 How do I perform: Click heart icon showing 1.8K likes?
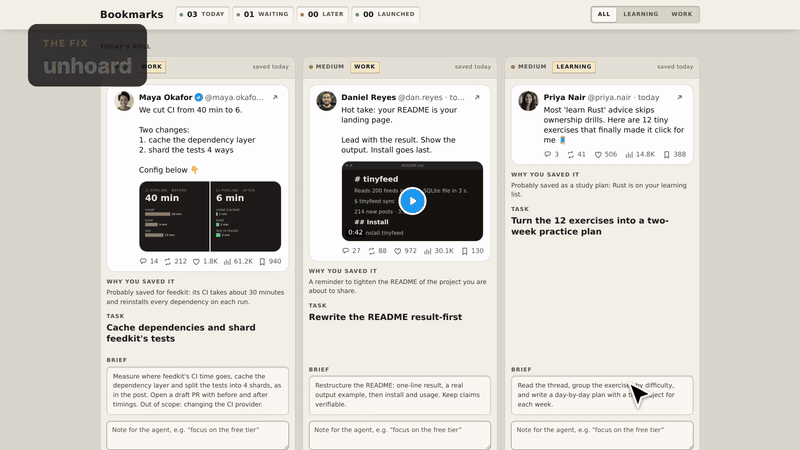click(196, 261)
